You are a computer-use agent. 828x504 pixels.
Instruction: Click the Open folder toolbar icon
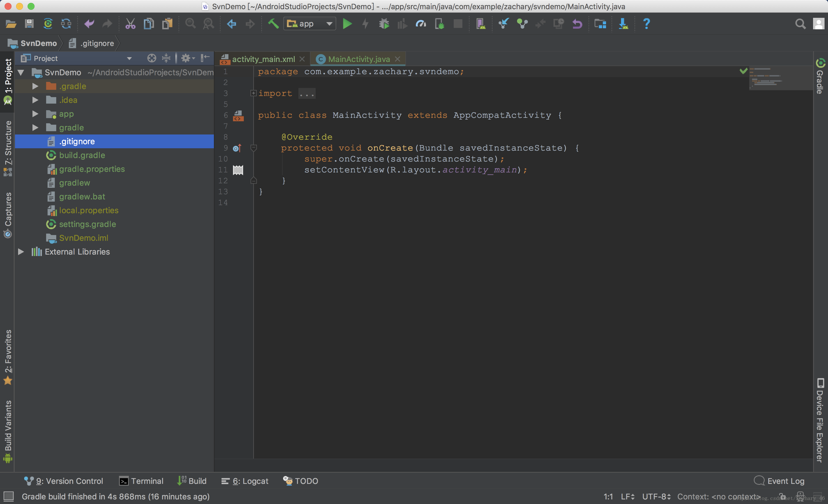[11, 24]
